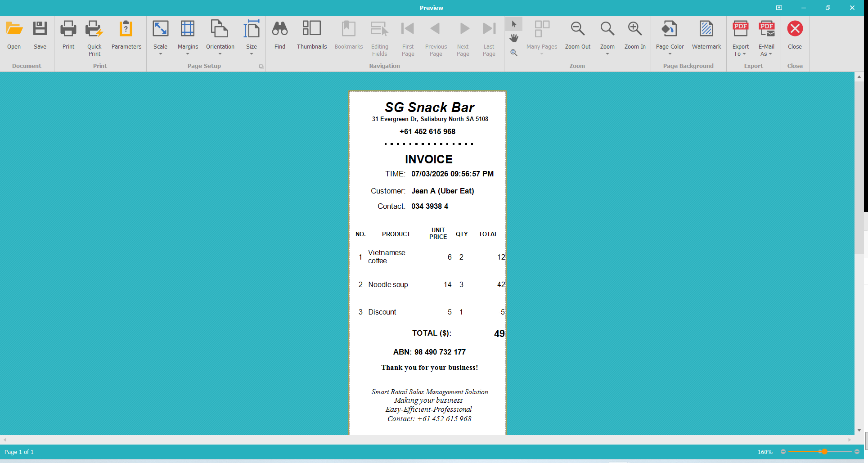
Task: Open the Page Setup dialog launcher
Action: (261, 66)
